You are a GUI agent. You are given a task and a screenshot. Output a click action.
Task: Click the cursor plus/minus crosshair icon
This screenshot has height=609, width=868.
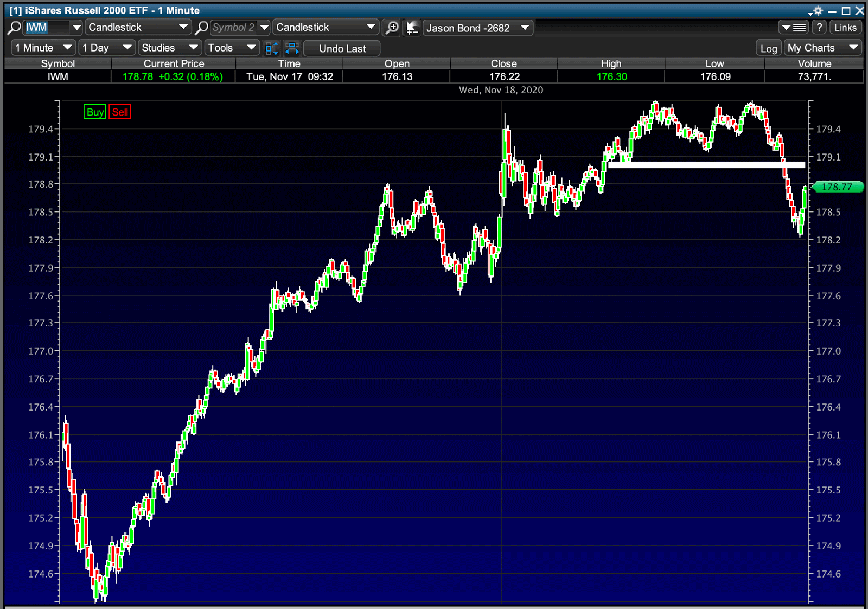click(412, 28)
